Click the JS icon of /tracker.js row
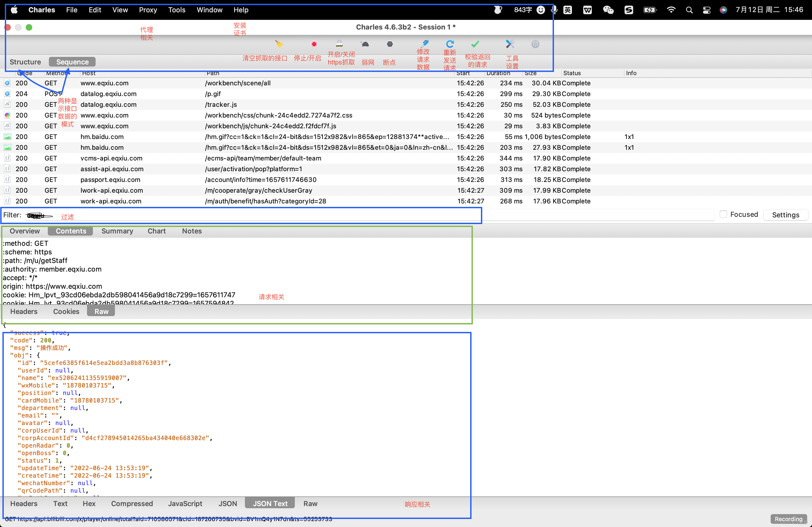The width and height of the screenshot is (812, 527). pyautogui.click(x=7, y=104)
